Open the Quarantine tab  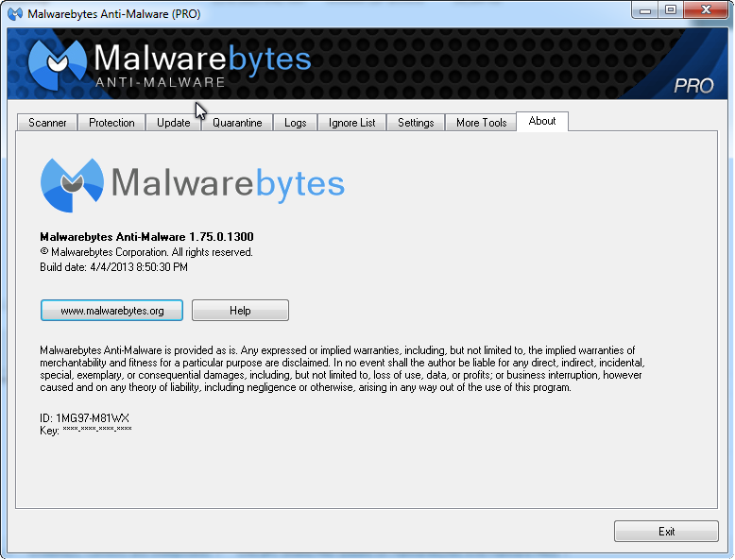(237, 123)
